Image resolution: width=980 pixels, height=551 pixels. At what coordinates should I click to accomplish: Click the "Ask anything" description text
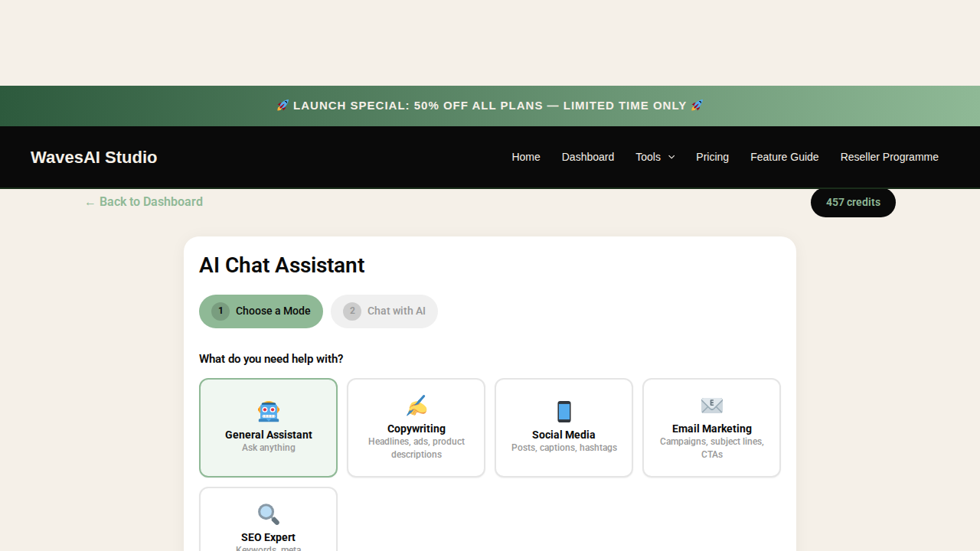[268, 448]
